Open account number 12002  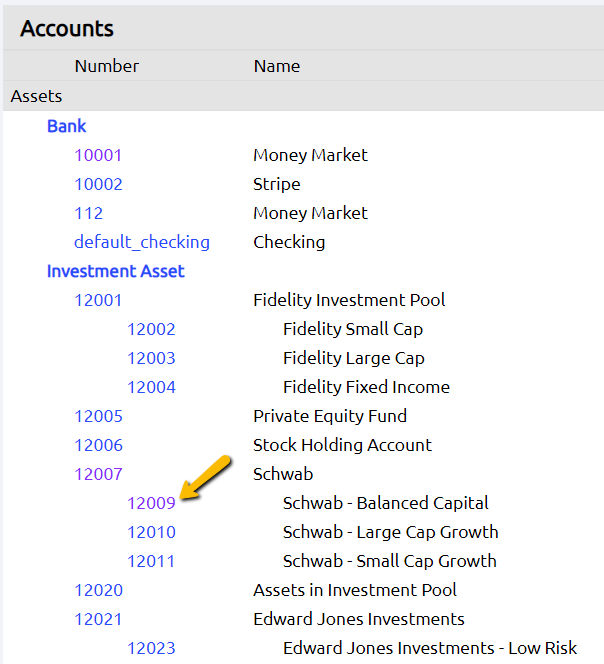pyautogui.click(x=151, y=329)
